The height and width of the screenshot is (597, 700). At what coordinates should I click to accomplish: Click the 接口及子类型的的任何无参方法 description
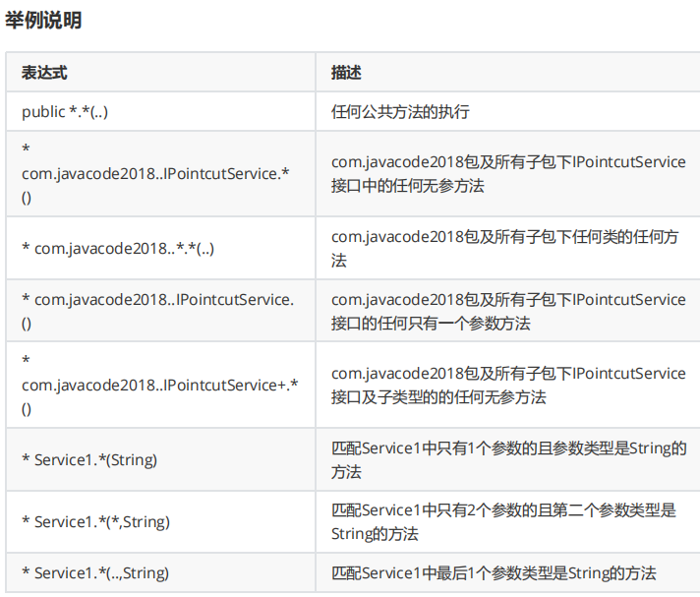(438, 397)
